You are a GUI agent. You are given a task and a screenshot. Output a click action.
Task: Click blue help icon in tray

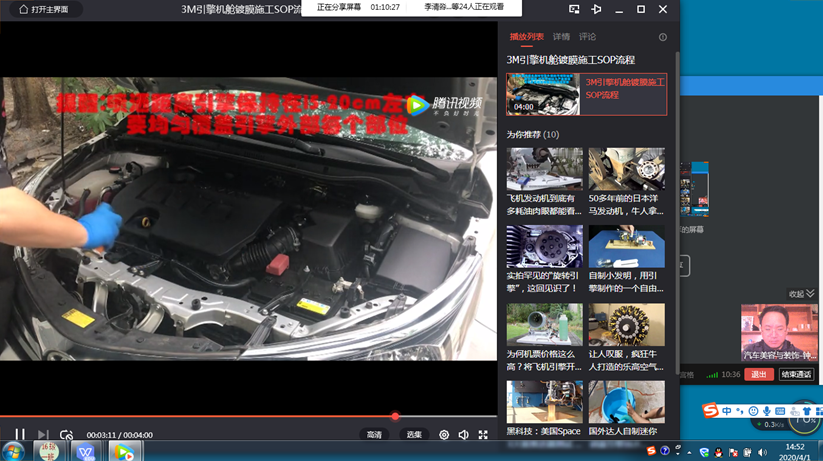point(664,451)
